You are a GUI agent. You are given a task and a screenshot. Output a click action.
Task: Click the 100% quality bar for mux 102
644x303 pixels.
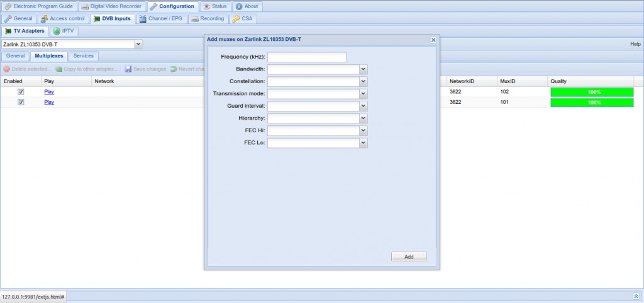[592, 92]
